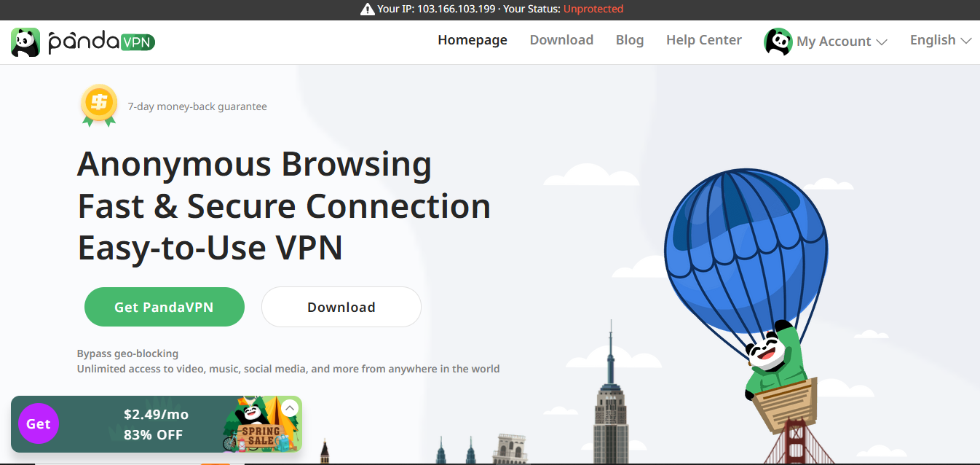Image resolution: width=980 pixels, height=465 pixels.
Task: Click the PandaVPN panda logo icon
Action: click(25, 42)
